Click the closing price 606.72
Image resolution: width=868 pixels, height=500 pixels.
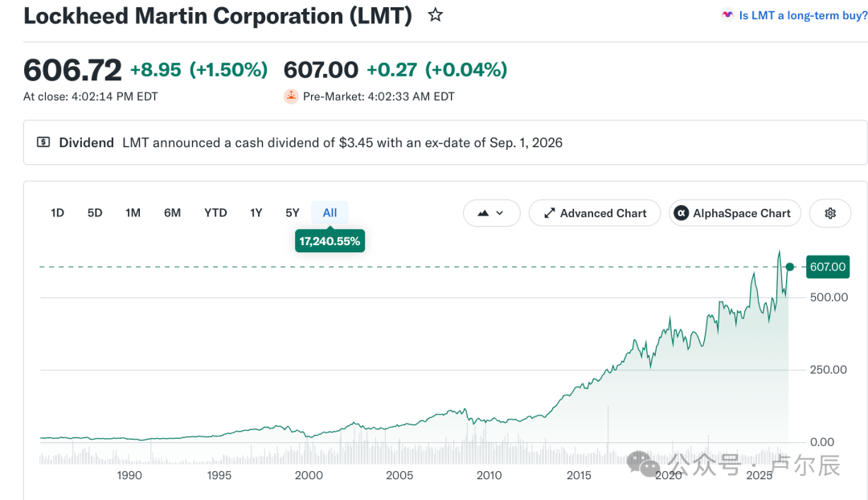point(72,70)
